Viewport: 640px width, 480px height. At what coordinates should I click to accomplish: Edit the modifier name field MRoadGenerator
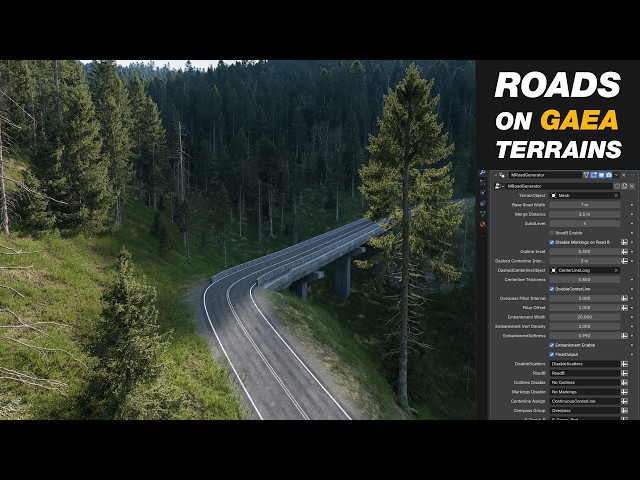coord(544,175)
